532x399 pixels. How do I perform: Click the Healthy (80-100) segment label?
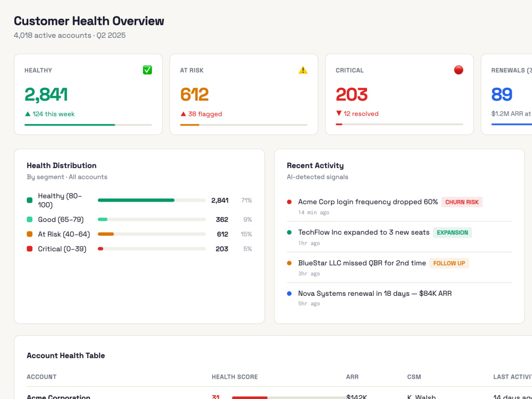click(x=60, y=200)
